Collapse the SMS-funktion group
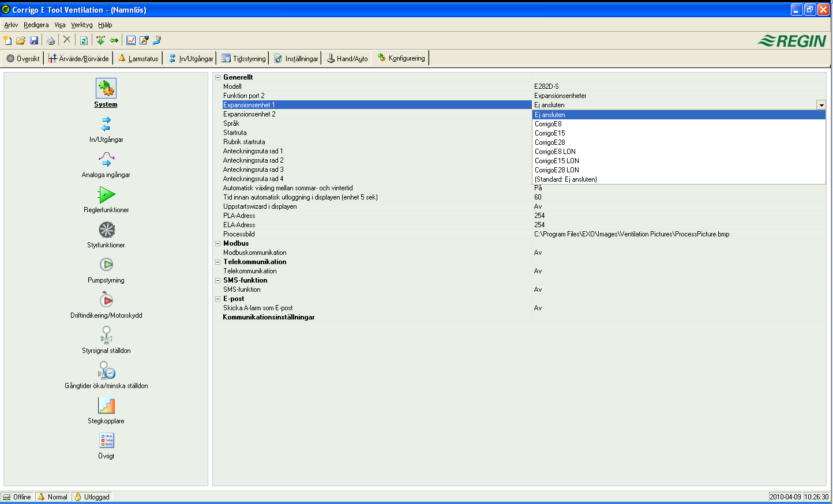The image size is (833, 504). tap(218, 280)
